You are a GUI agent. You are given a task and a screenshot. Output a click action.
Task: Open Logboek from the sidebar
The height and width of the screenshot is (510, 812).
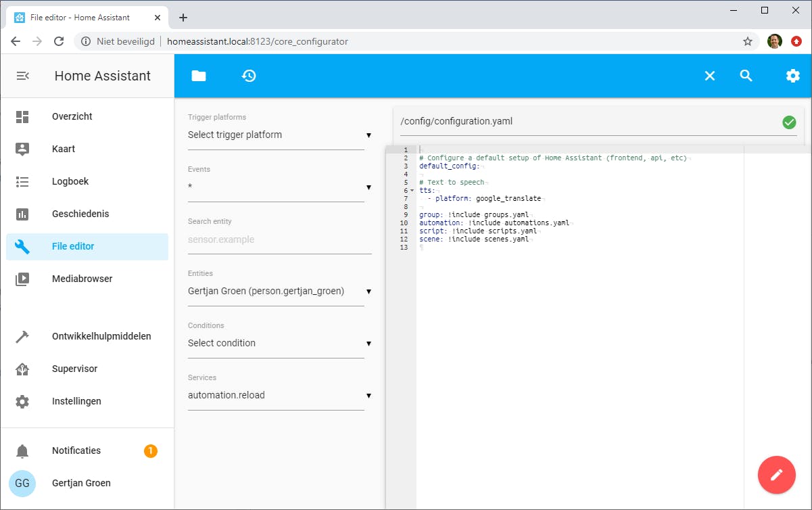70,181
